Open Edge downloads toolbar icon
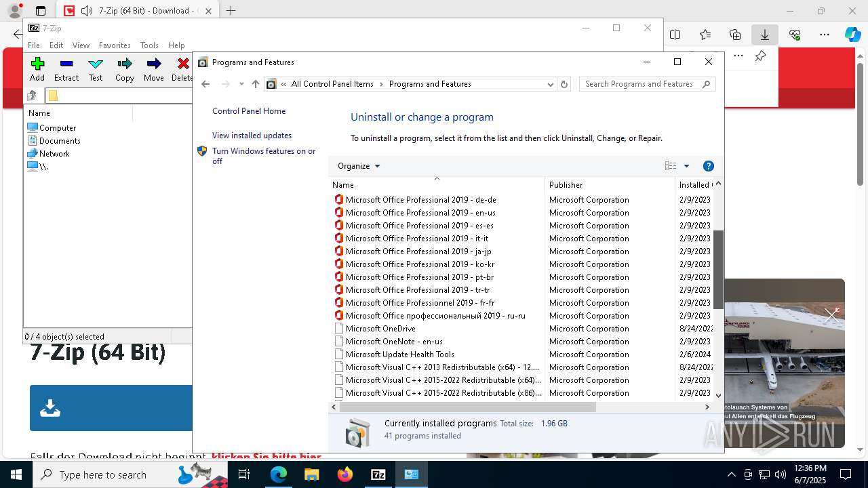The width and height of the screenshot is (868, 488). (764, 35)
